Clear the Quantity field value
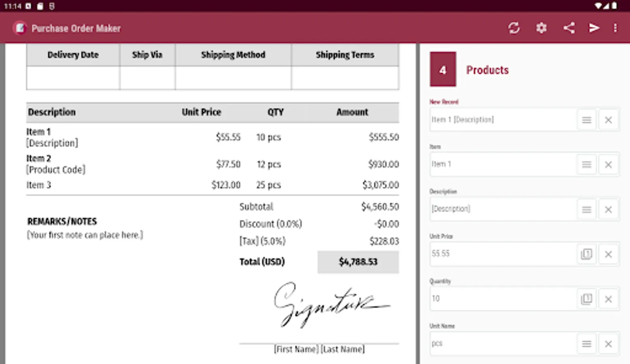This screenshot has height=364, width=630. click(608, 299)
